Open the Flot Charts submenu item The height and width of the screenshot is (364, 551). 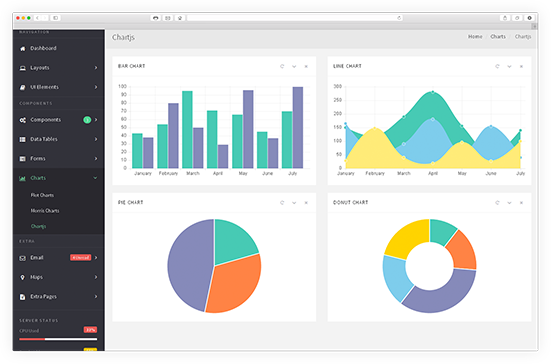pyautogui.click(x=42, y=195)
